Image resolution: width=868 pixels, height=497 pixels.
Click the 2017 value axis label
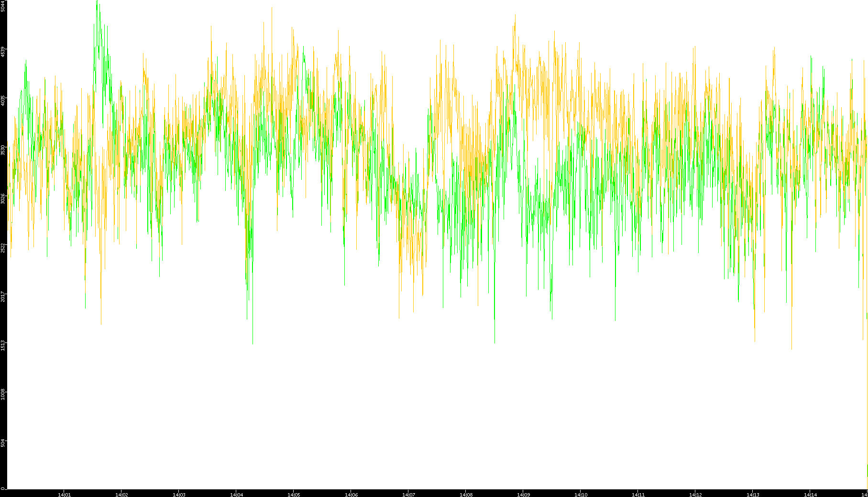click(3, 297)
